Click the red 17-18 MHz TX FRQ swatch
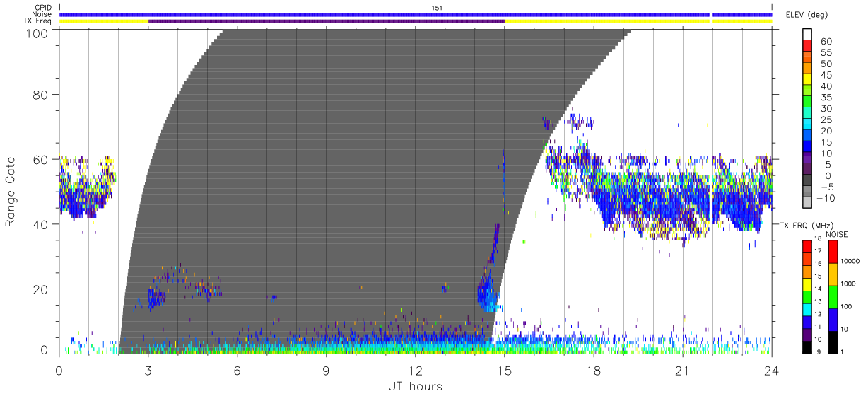The height and width of the screenshot is (401, 868). pos(807,246)
